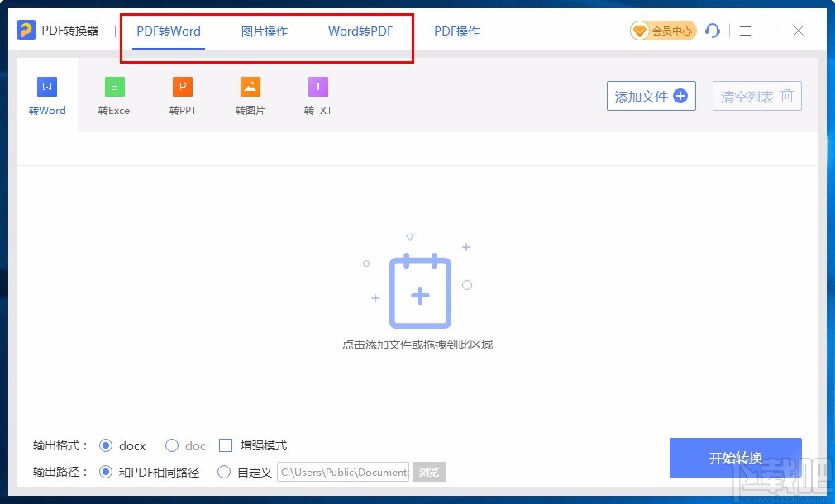The height and width of the screenshot is (504, 835).
Task: Click the 开始转换 convert button
Action: click(x=735, y=456)
